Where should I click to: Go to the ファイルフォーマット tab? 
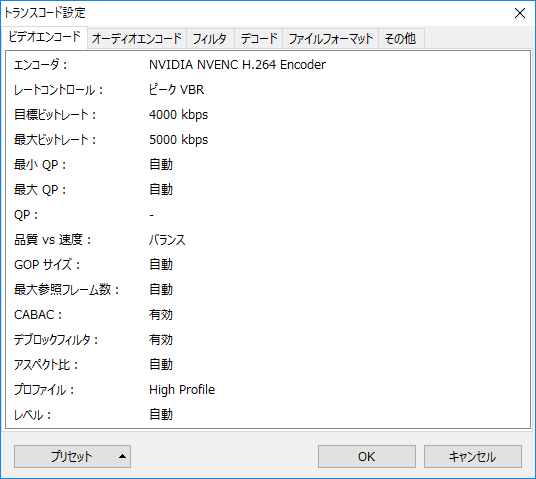pyautogui.click(x=330, y=38)
